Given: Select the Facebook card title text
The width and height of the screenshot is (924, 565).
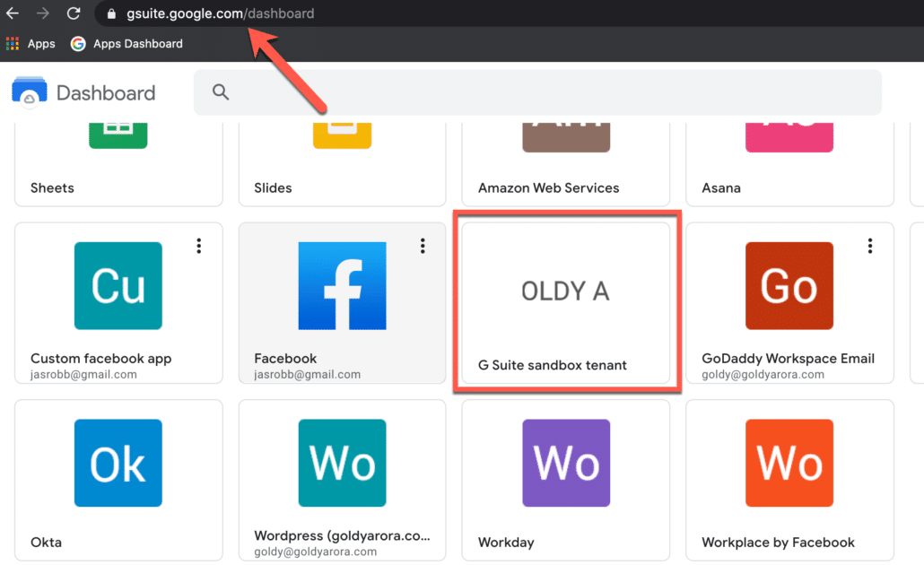Looking at the screenshot, I should [x=285, y=358].
